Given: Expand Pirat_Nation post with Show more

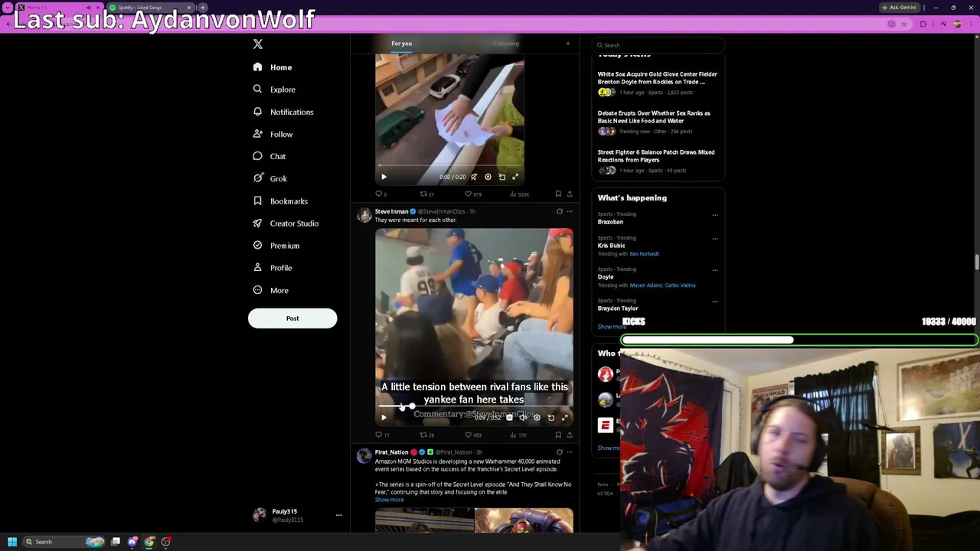Looking at the screenshot, I should click(x=389, y=500).
